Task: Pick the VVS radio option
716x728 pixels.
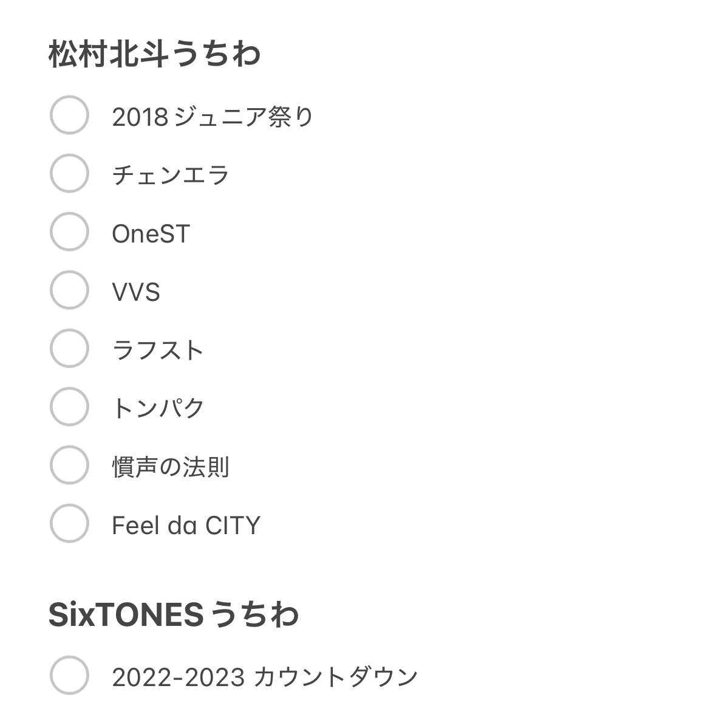Action: pos(69,290)
